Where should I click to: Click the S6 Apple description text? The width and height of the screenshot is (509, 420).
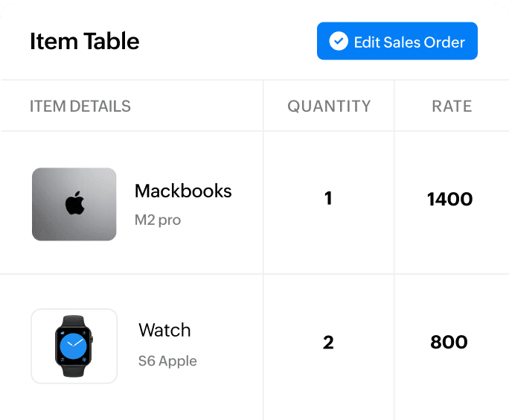tap(167, 361)
